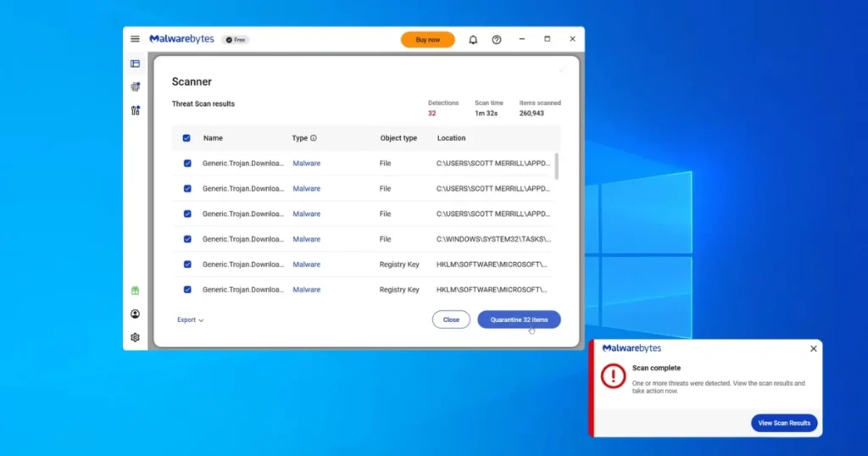Open the help question mark icon

(497, 40)
